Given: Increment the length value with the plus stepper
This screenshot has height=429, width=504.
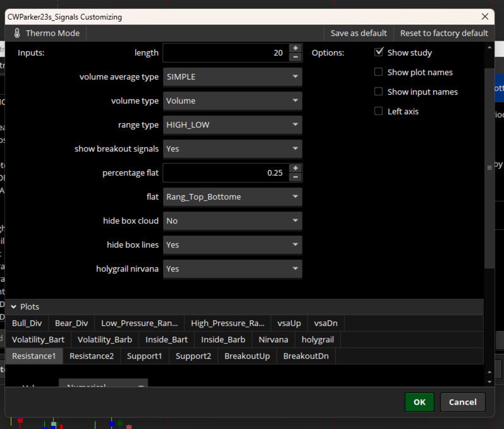Looking at the screenshot, I should pyautogui.click(x=295, y=48).
